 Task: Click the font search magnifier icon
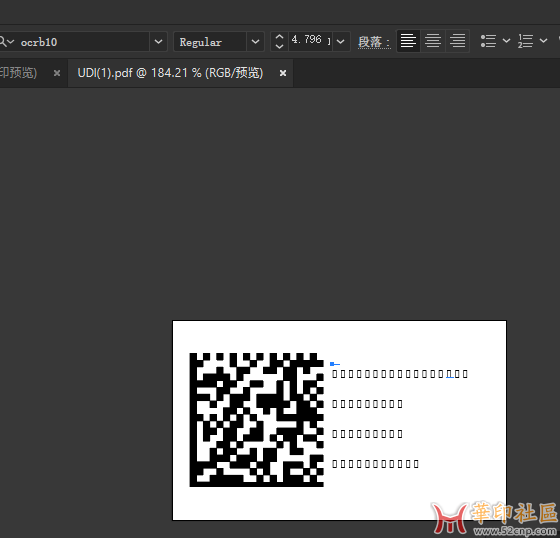pos(4,42)
